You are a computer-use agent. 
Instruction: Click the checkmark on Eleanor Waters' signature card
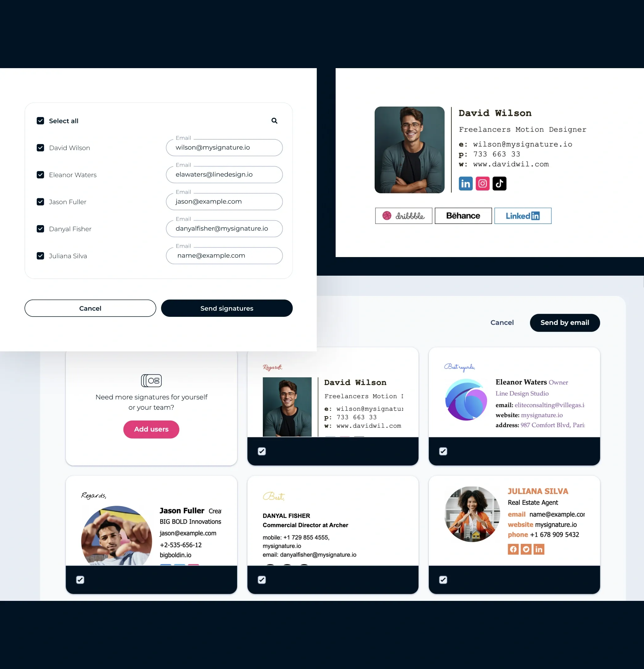(443, 451)
